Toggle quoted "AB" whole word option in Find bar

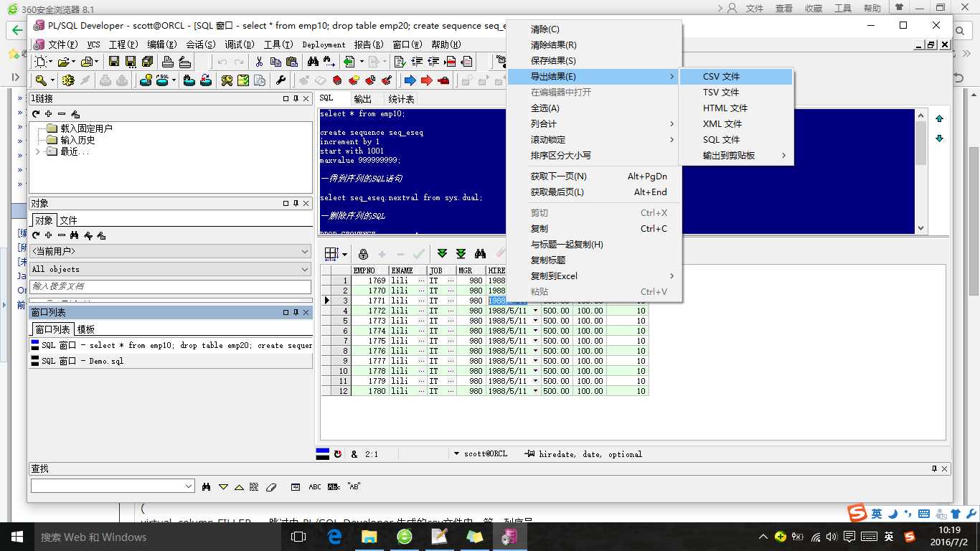click(x=354, y=486)
